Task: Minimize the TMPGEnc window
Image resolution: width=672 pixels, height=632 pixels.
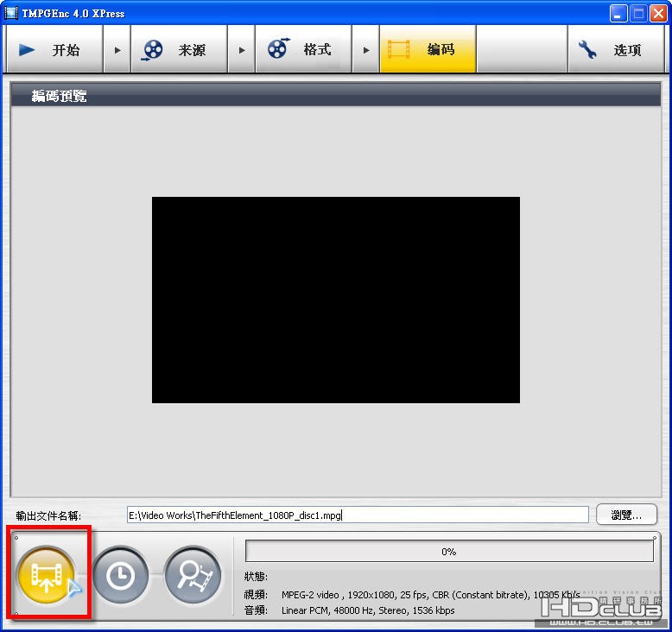Action: pyautogui.click(x=618, y=13)
